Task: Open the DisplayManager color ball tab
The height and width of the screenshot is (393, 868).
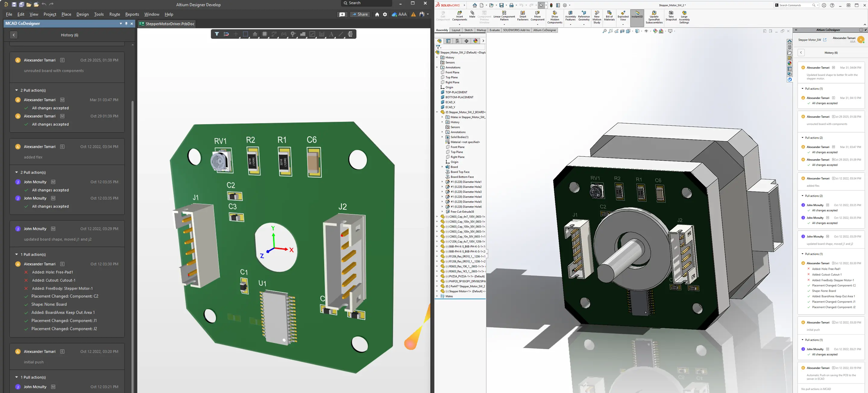Action: (476, 41)
